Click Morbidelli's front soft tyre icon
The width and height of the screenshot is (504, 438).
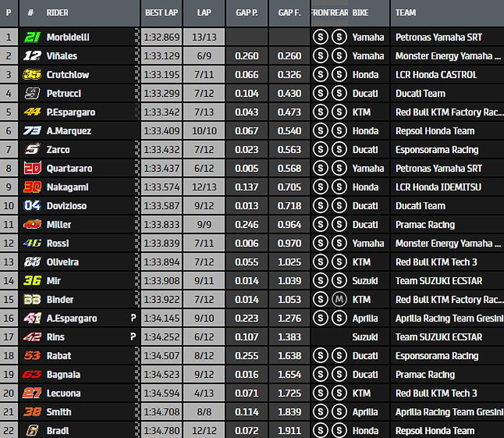(319, 37)
